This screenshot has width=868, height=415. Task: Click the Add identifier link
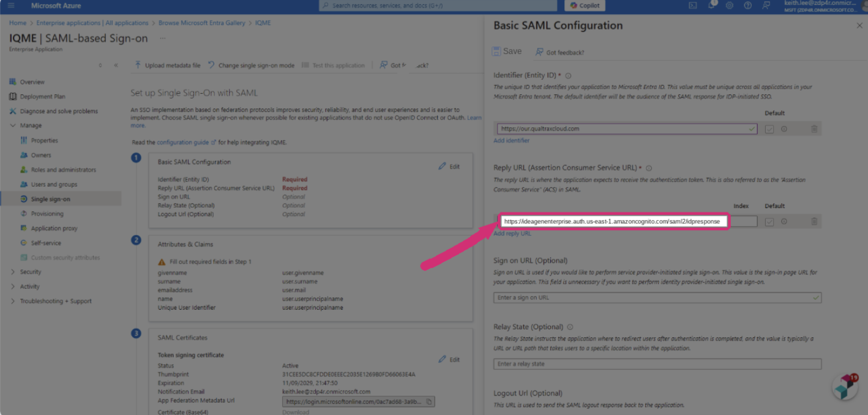coord(512,140)
